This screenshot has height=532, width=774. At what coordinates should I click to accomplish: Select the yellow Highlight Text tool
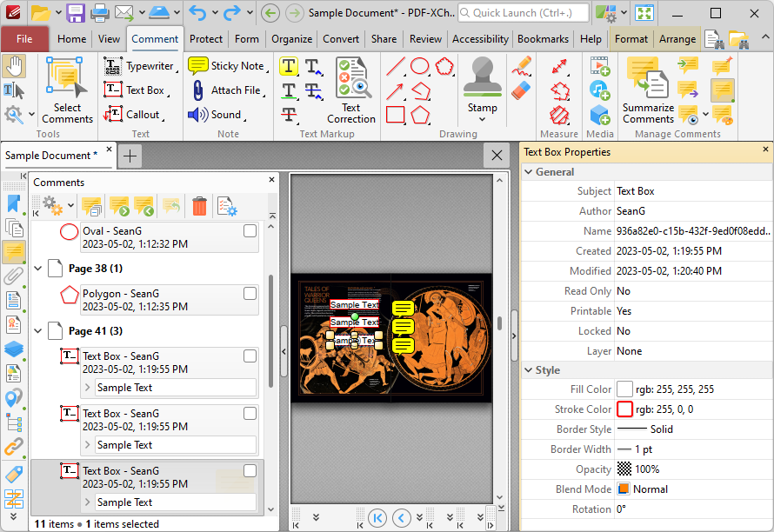(x=289, y=66)
